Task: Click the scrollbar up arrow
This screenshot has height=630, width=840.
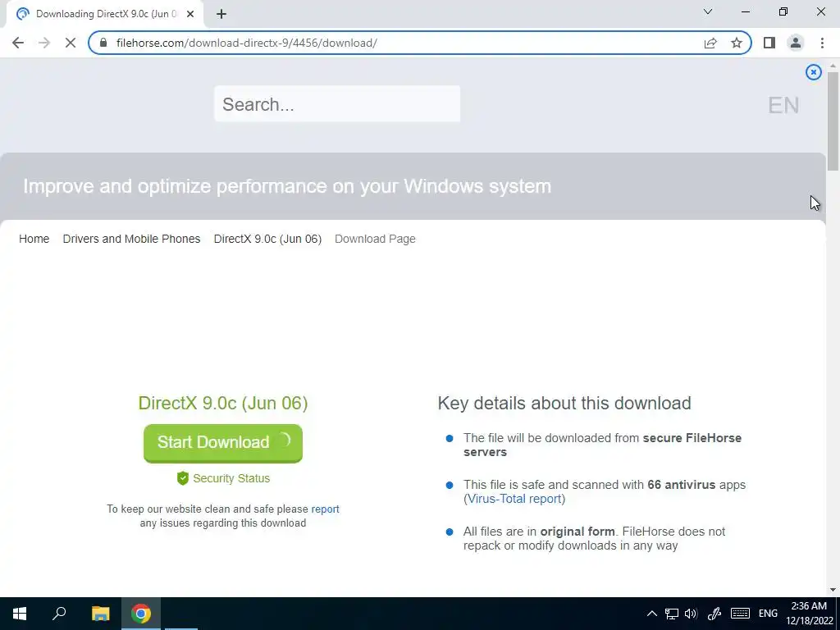Action: pos(833,66)
